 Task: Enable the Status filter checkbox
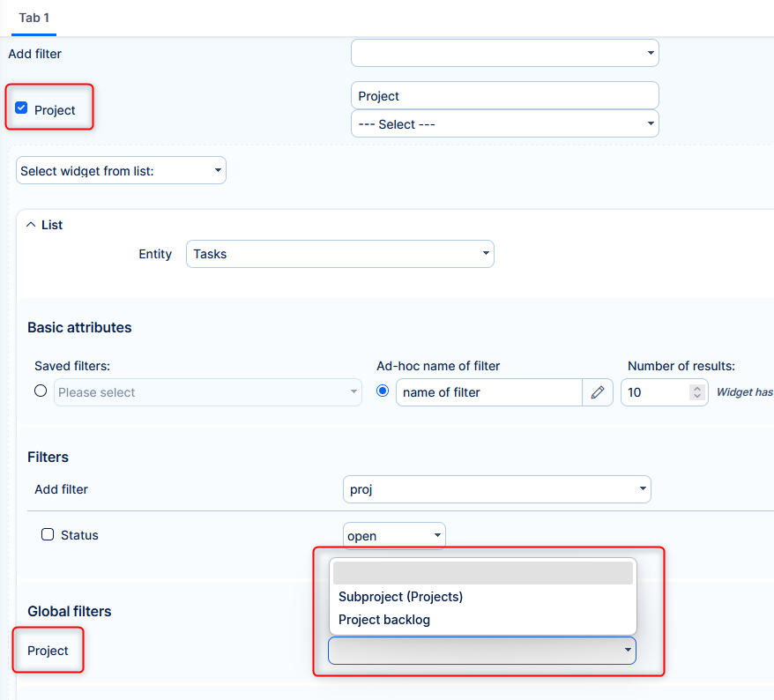coord(48,534)
